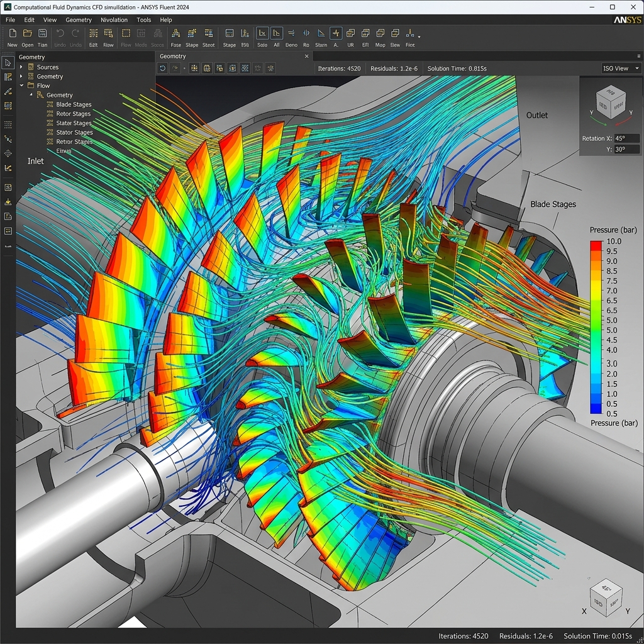Select the arrow pointer tool in left sidebar

click(x=8, y=63)
